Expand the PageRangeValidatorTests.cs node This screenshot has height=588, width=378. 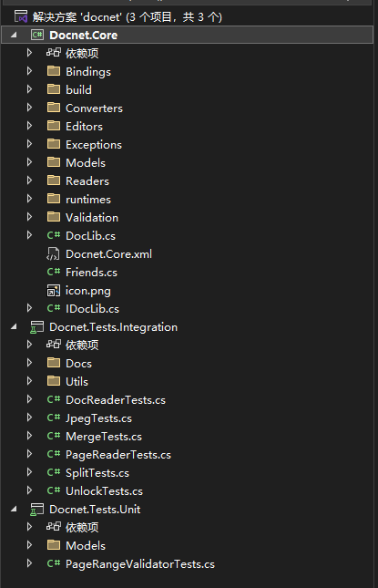coord(29,563)
